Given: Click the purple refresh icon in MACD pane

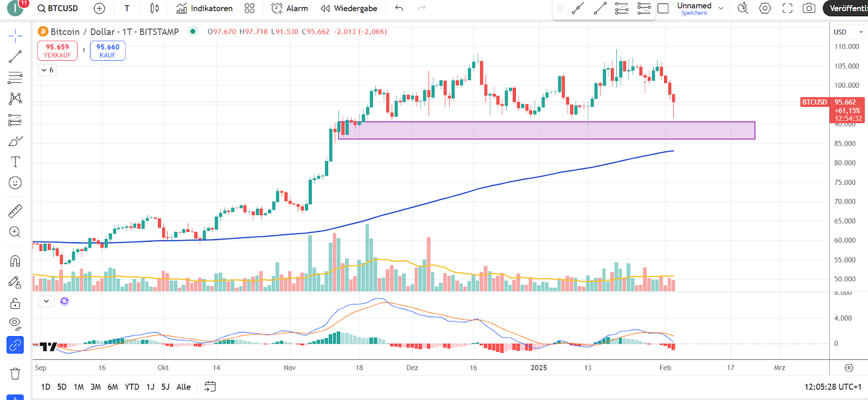Looking at the screenshot, I should [x=65, y=301].
